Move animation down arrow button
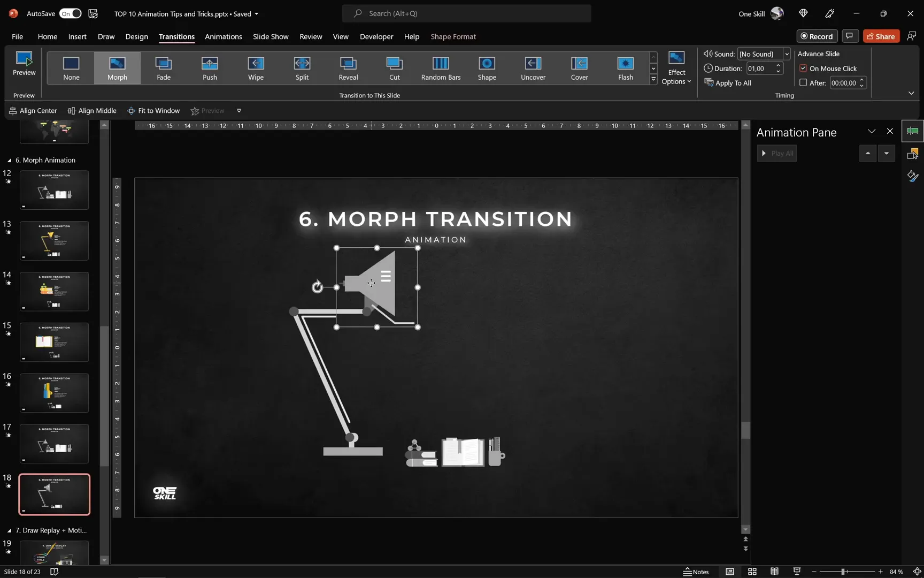Screen dimensions: 924x578 click(x=887, y=153)
